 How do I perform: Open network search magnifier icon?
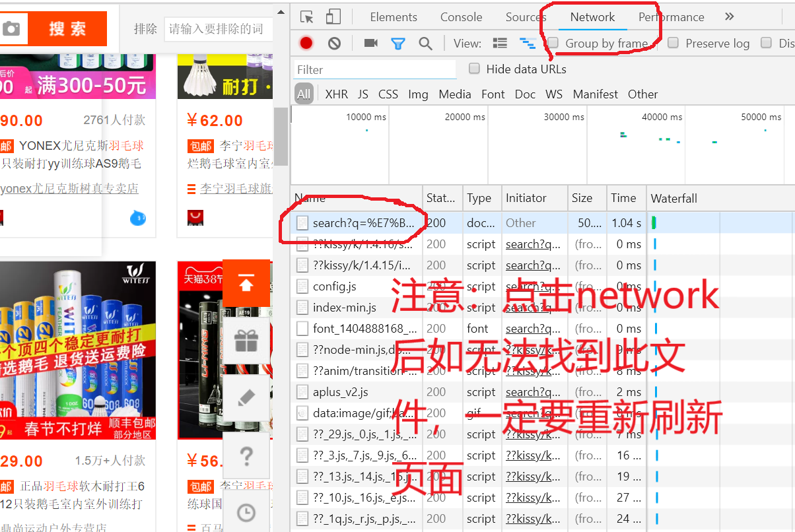click(426, 44)
